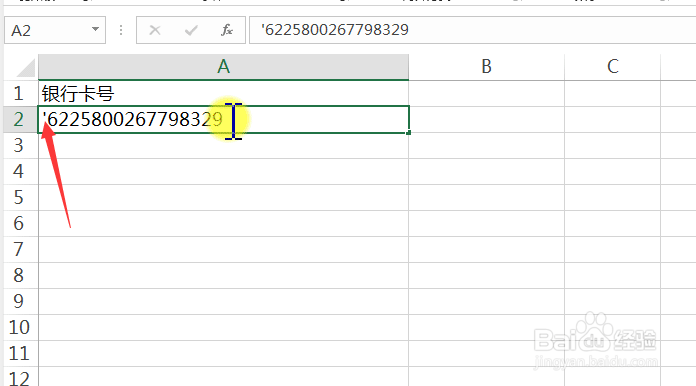The height and width of the screenshot is (386, 696).
Task: Cancel the cell entry with the X icon
Action: [154, 30]
